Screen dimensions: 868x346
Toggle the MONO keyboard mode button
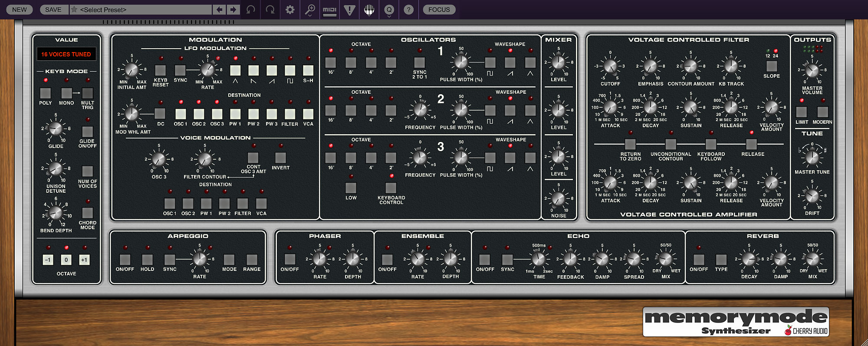click(x=66, y=93)
